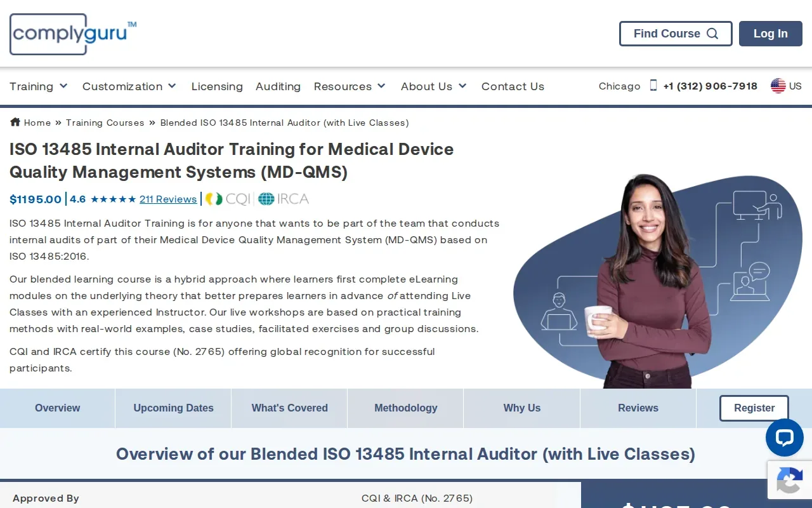The width and height of the screenshot is (812, 508).
Task: Click the IRCA globe logo
Action: pyautogui.click(x=284, y=199)
